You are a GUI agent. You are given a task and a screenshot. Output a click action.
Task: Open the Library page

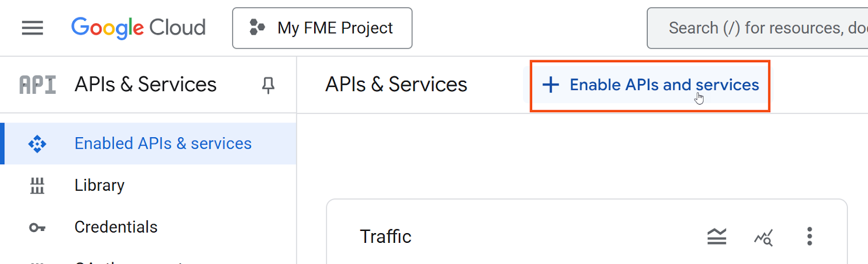pyautogui.click(x=99, y=185)
